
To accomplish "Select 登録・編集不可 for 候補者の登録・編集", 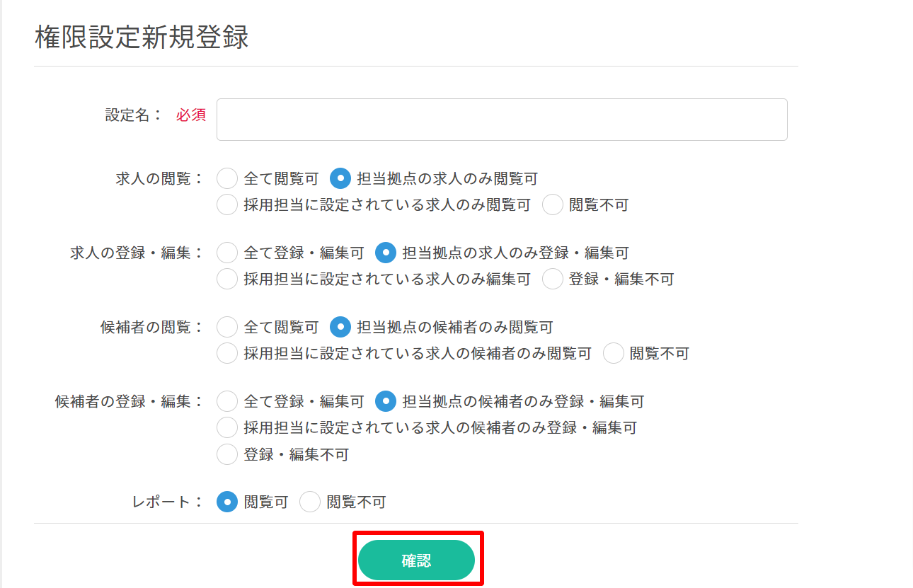I will pyautogui.click(x=227, y=454).
